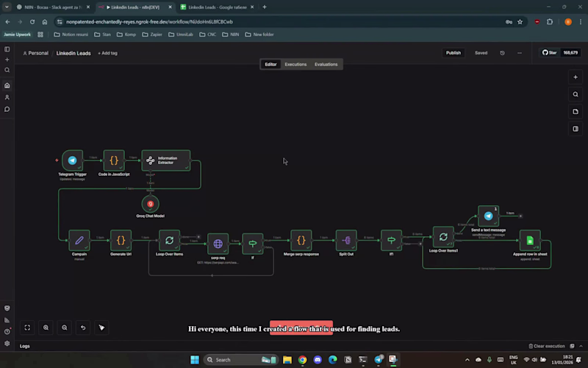Screen dimensions: 588x368
Task: Open the Merge serp response node
Action: click(x=301, y=241)
